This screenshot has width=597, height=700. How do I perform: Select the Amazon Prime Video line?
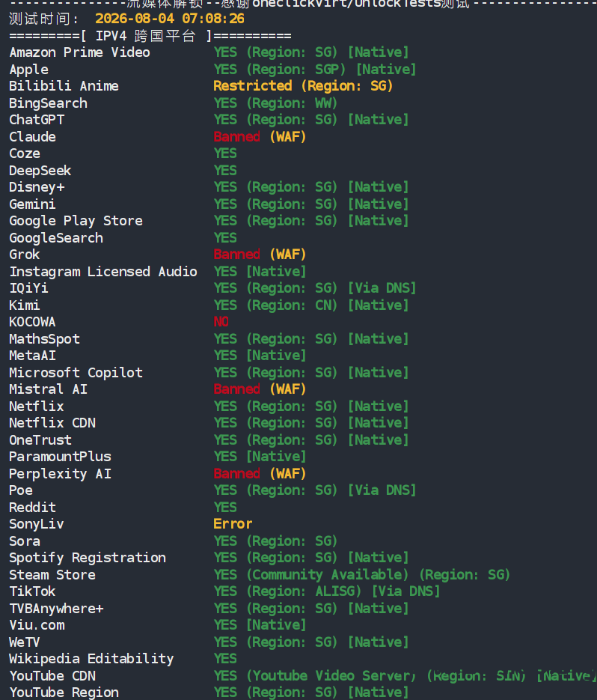pos(209,52)
